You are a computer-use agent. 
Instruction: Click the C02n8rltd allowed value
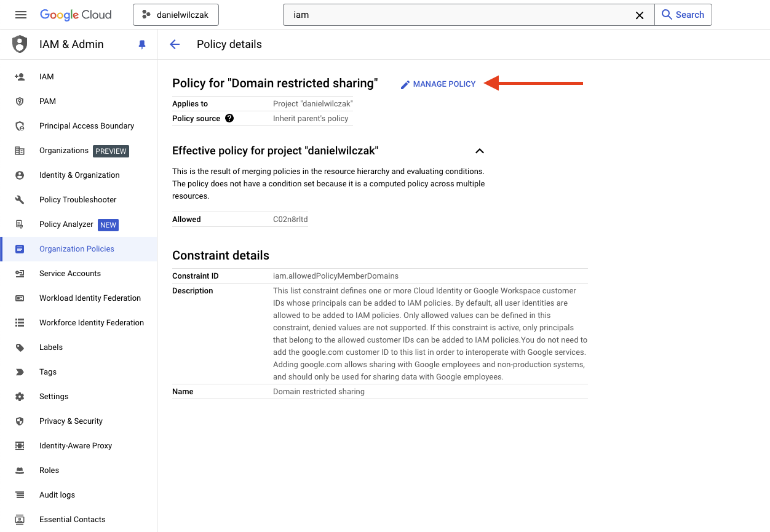(290, 220)
